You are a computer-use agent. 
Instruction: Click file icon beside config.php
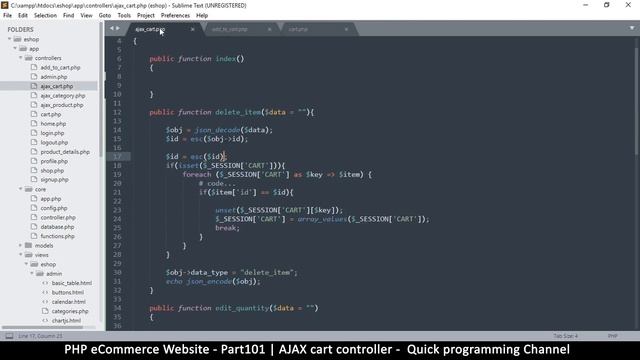[34, 208]
